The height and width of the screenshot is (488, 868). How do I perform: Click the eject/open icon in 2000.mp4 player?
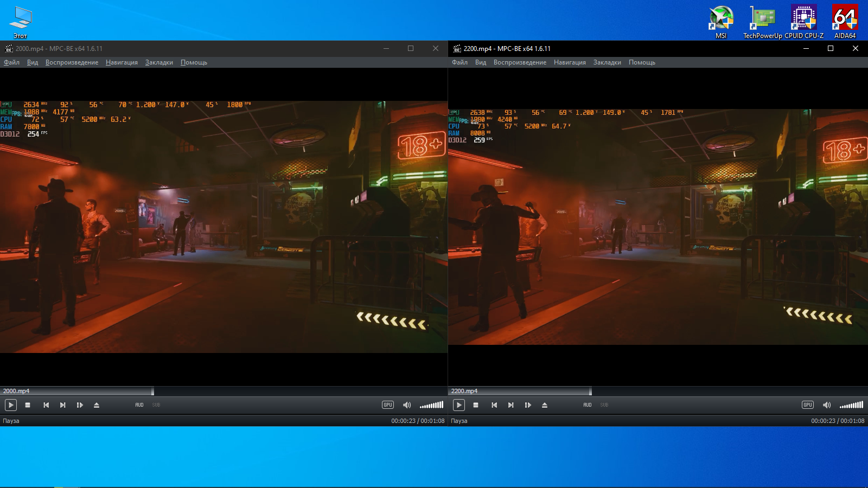(x=97, y=405)
